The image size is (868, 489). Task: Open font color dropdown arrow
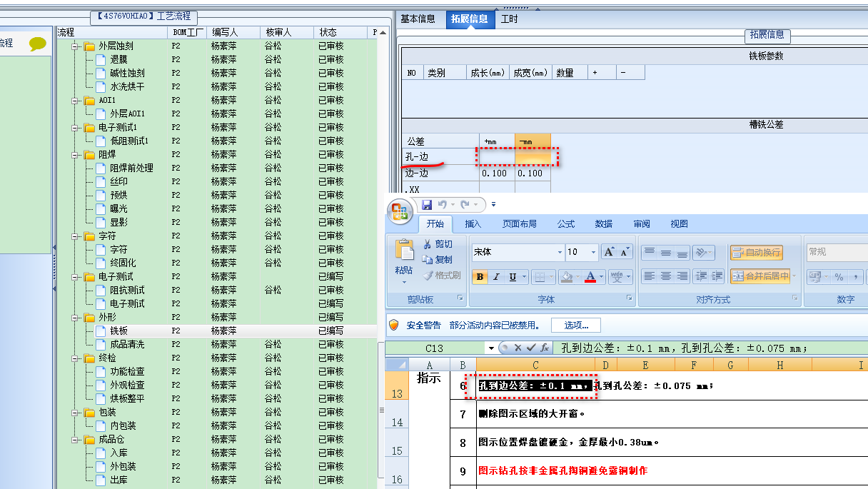(x=601, y=277)
